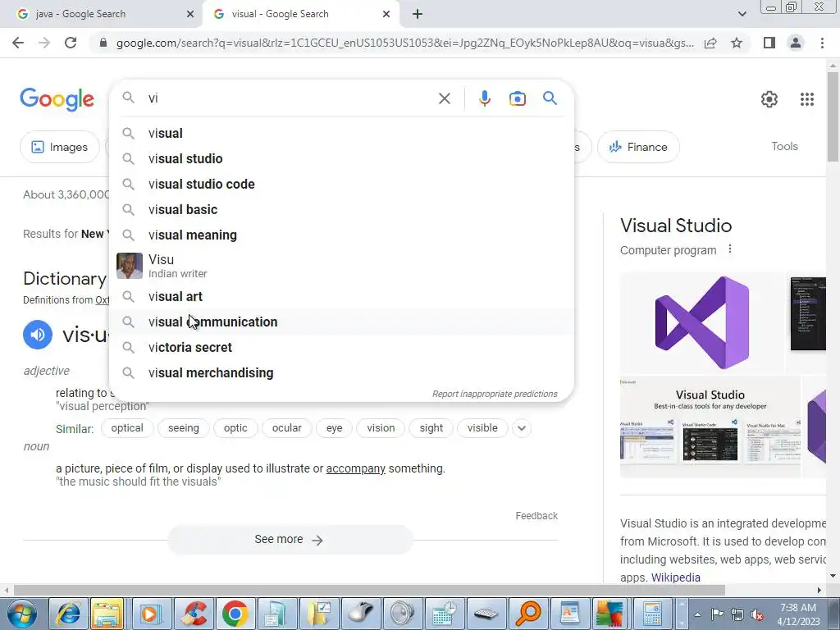
Task: Click the vertical page scrollbar
Action: click(833, 116)
